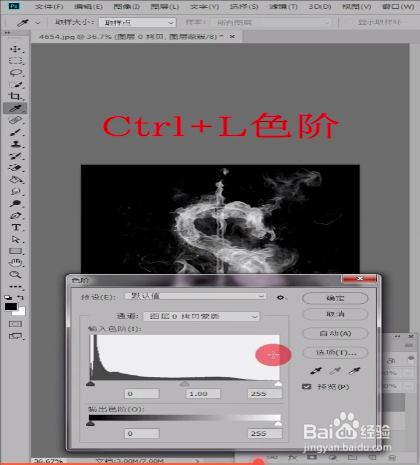Open the 文件(F) menu
Viewport: 420px width, 465px height.
click(49, 6)
